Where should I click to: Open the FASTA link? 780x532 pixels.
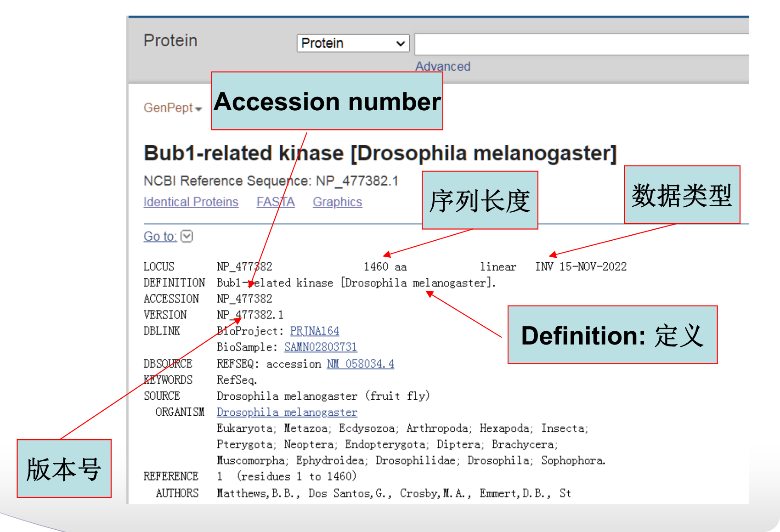click(x=276, y=202)
